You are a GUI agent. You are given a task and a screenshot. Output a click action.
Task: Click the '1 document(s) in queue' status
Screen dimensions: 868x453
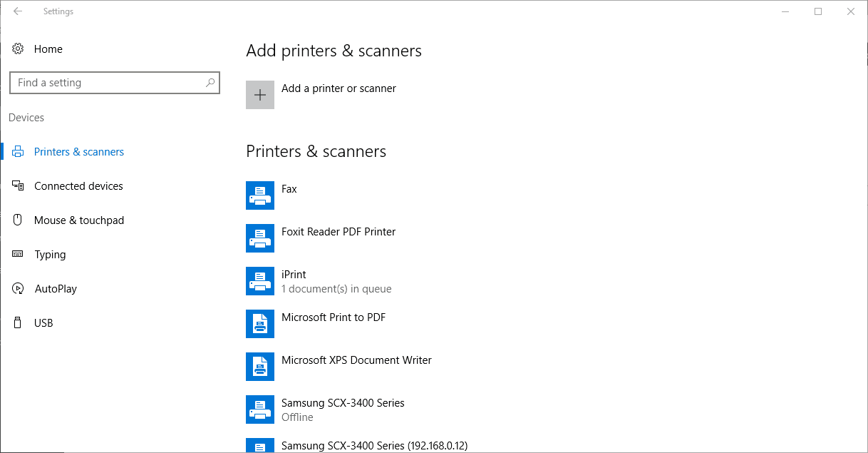click(x=336, y=289)
